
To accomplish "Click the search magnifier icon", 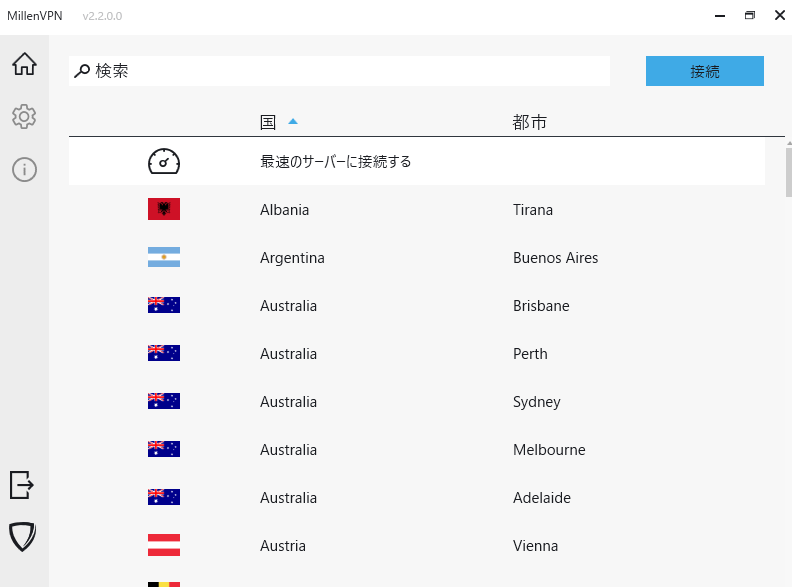I will point(82,71).
